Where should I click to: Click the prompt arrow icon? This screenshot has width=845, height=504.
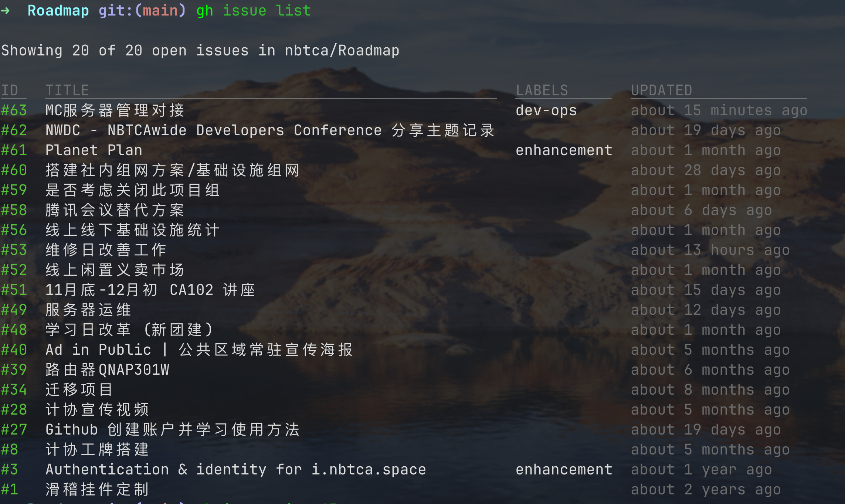tap(6, 11)
